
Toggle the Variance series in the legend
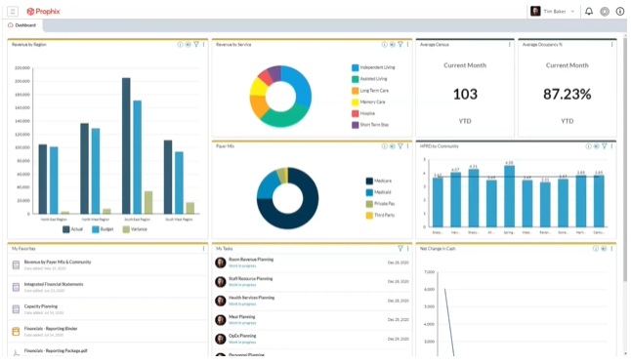[135, 229]
